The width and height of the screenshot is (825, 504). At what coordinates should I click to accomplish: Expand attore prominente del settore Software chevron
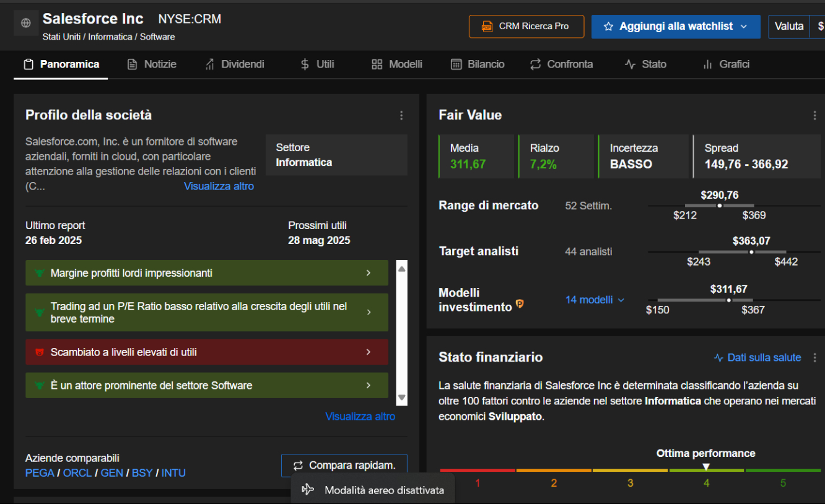(x=369, y=386)
